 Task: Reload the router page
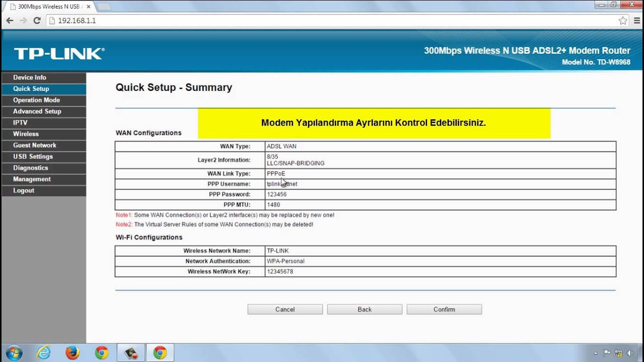pos(37,21)
